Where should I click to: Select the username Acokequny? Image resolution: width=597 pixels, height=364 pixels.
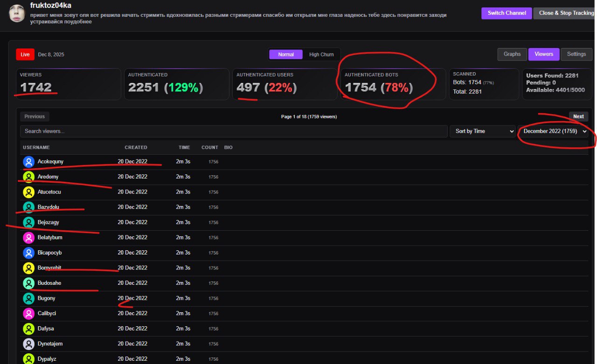(x=50, y=162)
